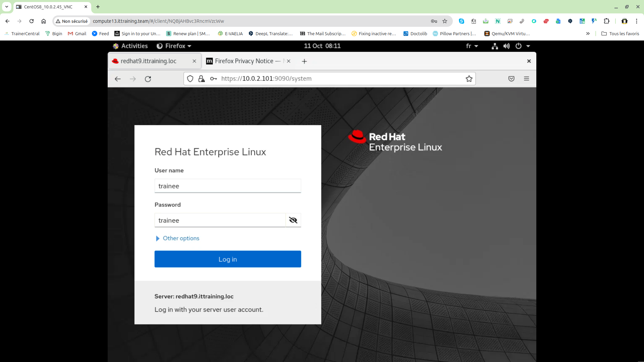
Task: Click the Log in button
Action: (228, 259)
